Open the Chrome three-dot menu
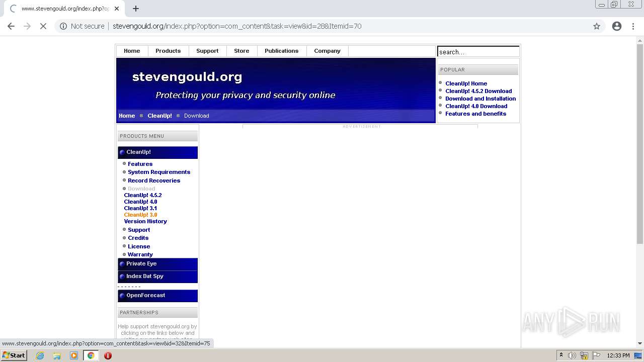Image resolution: width=644 pixels, height=362 pixels. (x=633, y=26)
